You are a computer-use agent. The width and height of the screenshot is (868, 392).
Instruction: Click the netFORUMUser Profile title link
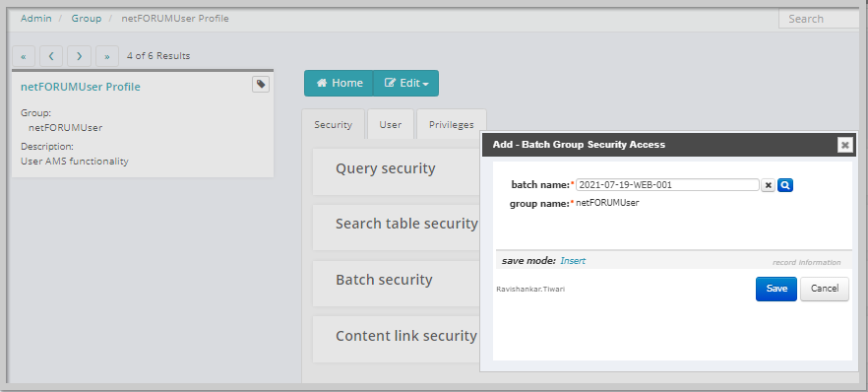click(81, 87)
